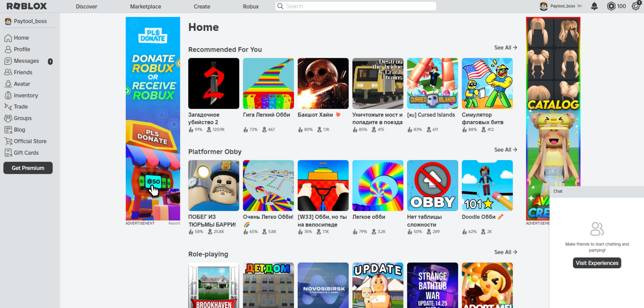Viewport: 644px width, 308px height.
Task: Click the Friends icon in the sidebar
Action: (x=8, y=72)
